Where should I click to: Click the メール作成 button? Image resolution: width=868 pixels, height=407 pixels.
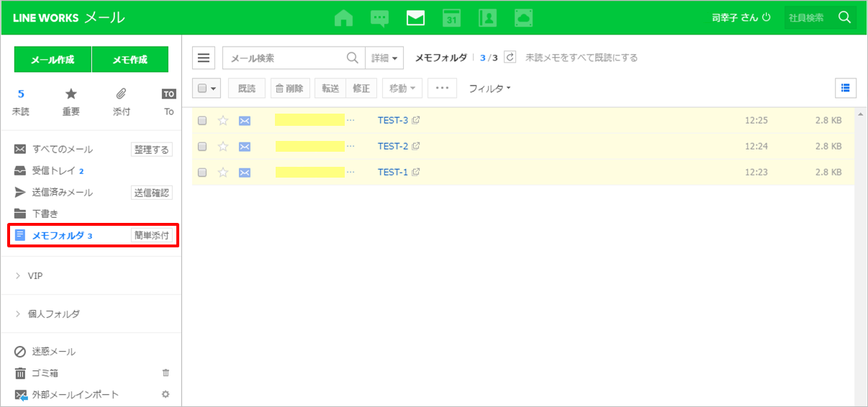(53, 60)
